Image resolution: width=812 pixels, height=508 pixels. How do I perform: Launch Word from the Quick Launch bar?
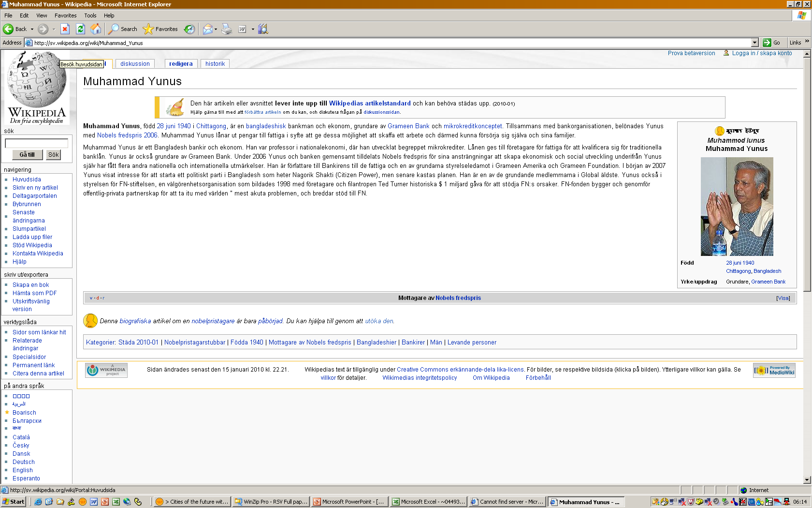pos(94,502)
